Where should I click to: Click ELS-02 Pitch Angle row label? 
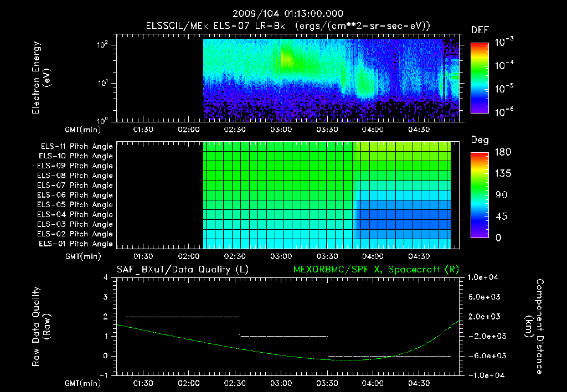(75, 234)
